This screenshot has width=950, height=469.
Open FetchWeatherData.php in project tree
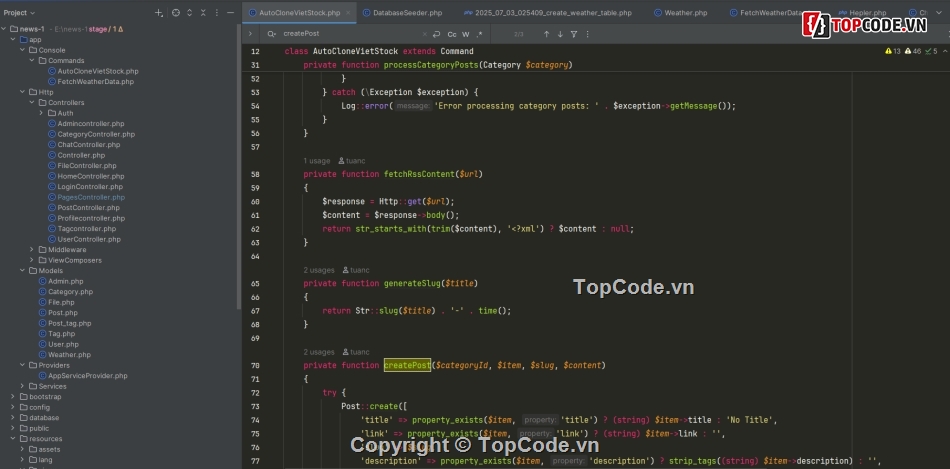91,81
